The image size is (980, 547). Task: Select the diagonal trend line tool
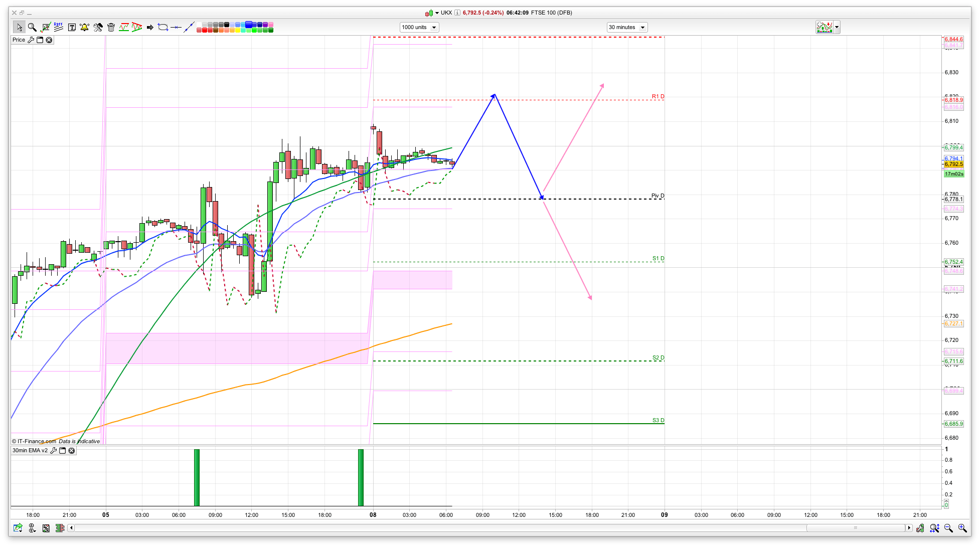[x=189, y=27]
